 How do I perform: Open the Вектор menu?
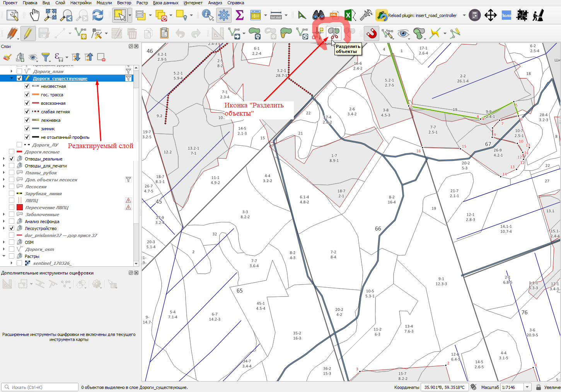124,3
